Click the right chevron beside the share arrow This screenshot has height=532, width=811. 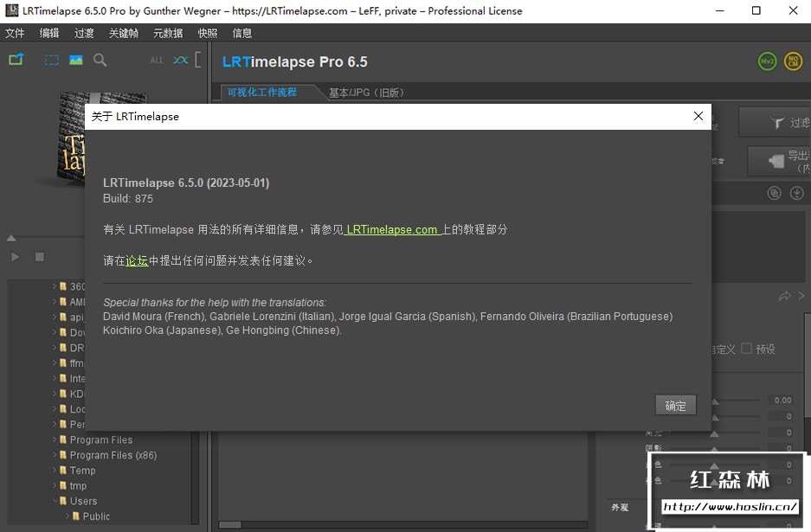point(801,296)
